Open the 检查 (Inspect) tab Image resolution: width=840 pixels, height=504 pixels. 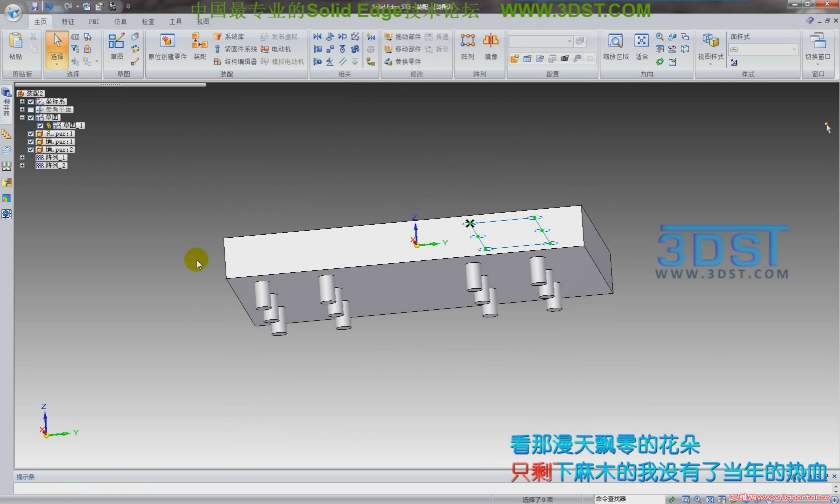[x=148, y=22]
